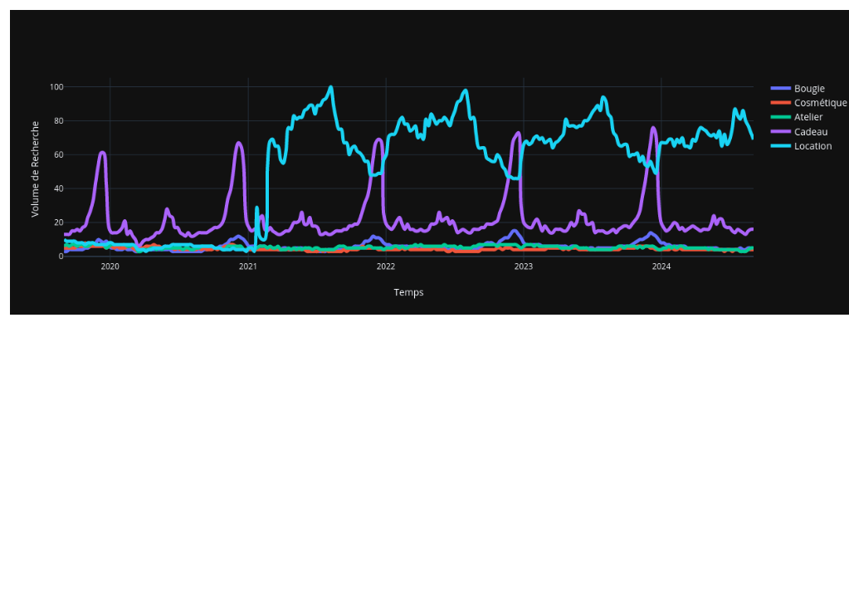Click the first Cadeau peak before 2020
The width and height of the screenshot is (849, 616).
[x=101, y=153]
